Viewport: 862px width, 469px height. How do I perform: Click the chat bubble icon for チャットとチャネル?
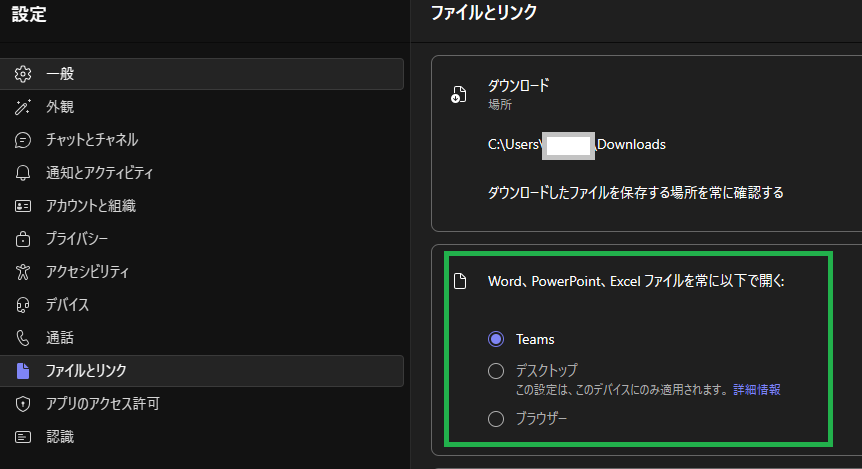pos(23,140)
